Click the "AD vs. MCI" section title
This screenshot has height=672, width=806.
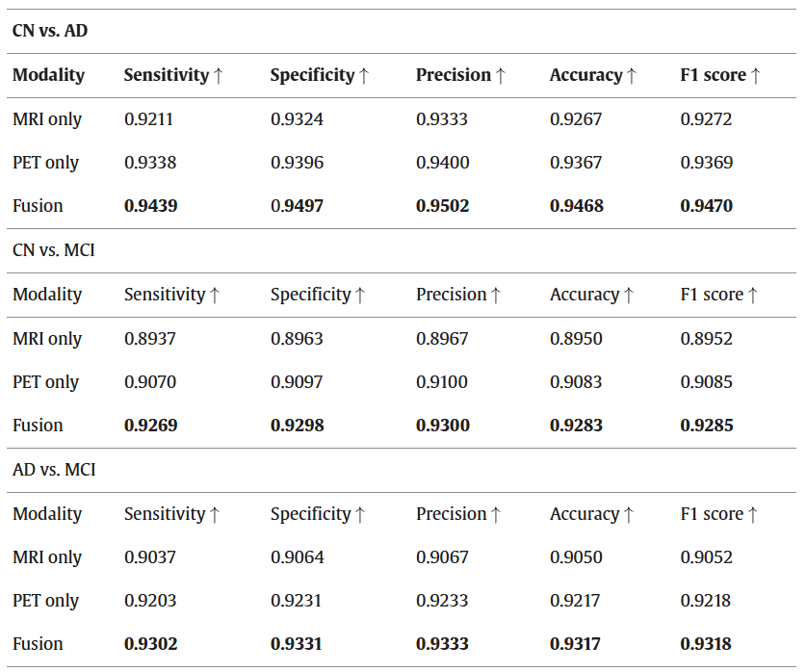[53, 470]
